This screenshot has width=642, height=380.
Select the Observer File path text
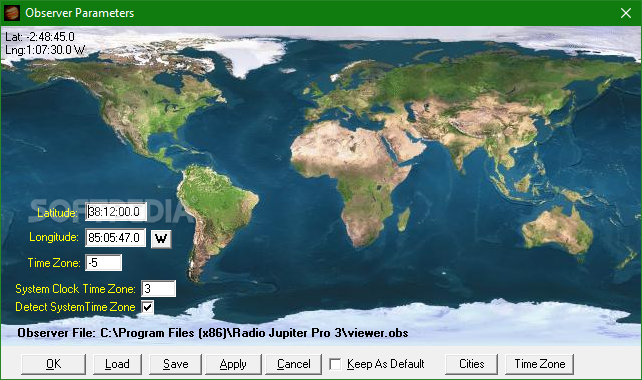[212, 333]
